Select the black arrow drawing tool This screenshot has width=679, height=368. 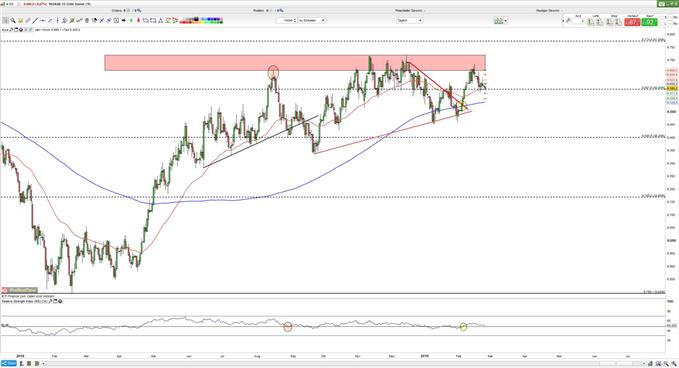click(123, 20)
